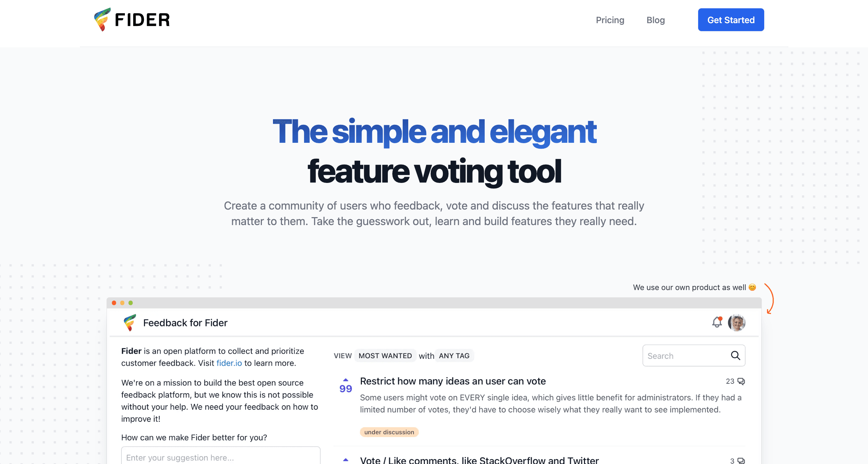Open the MOST WANTED view dropdown
The width and height of the screenshot is (868, 464).
click(385, 355)
